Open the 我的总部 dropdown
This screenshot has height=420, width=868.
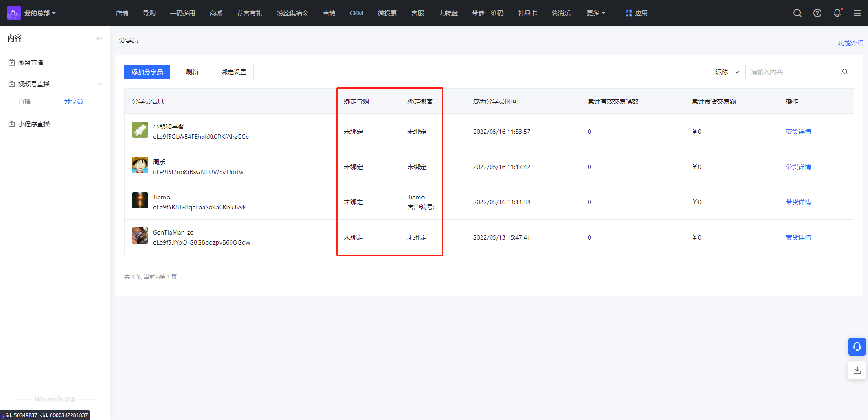[x=40, y=13]
